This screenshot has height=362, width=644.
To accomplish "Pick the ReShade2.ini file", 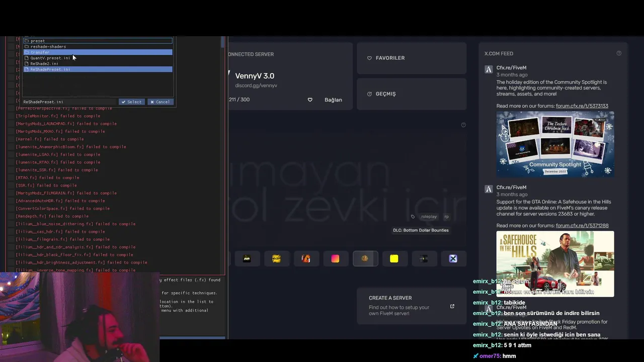I will [x=98, y=64].
